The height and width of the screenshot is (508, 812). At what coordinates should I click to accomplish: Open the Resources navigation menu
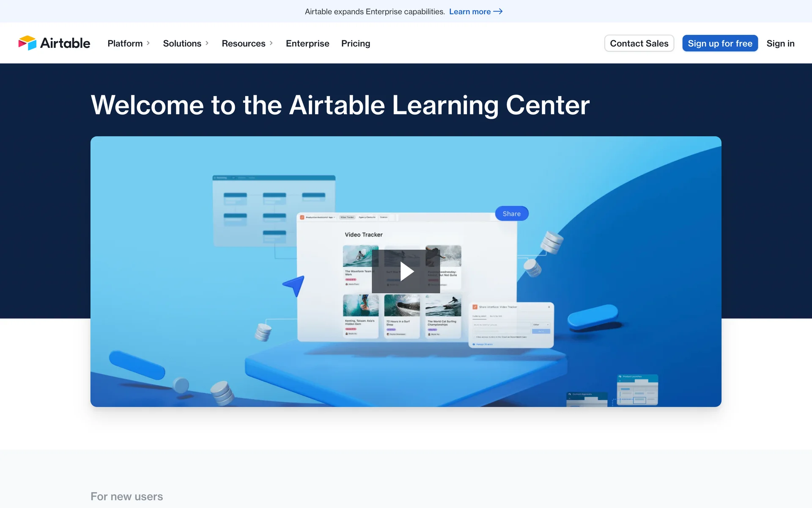(x=243, y=43)
